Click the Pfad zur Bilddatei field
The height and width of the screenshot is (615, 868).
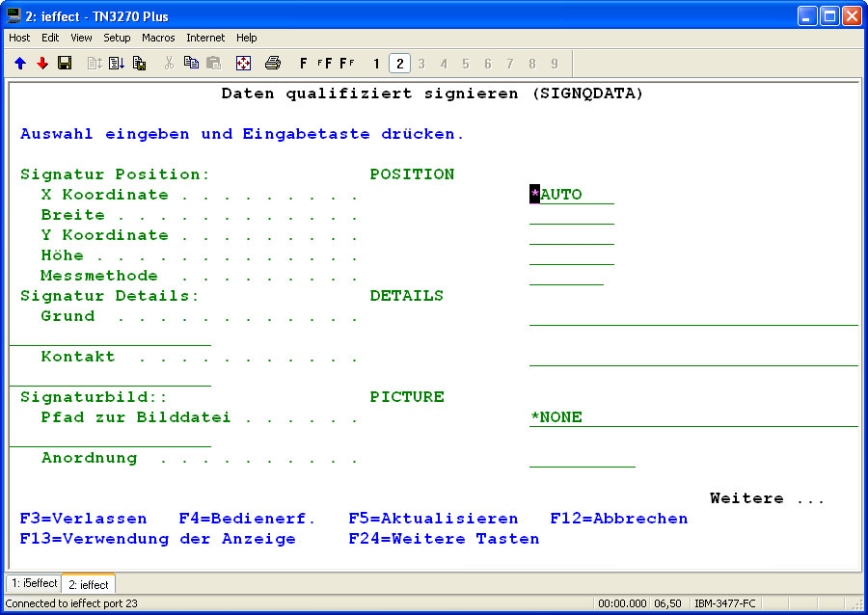[692, 417]
